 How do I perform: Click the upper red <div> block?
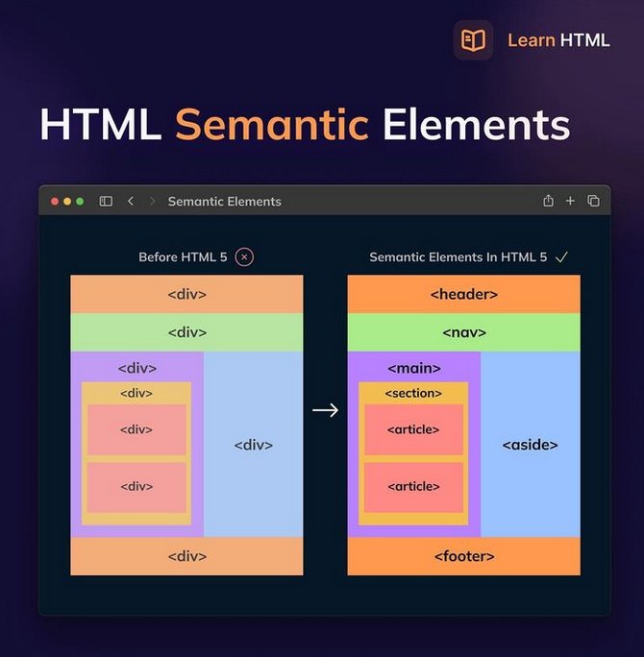(x=136, y=429)
